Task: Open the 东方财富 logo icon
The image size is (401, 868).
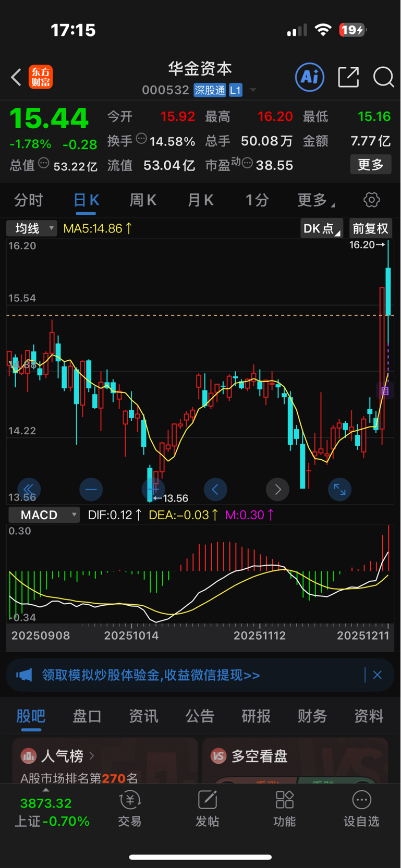Action: (41, 77)
